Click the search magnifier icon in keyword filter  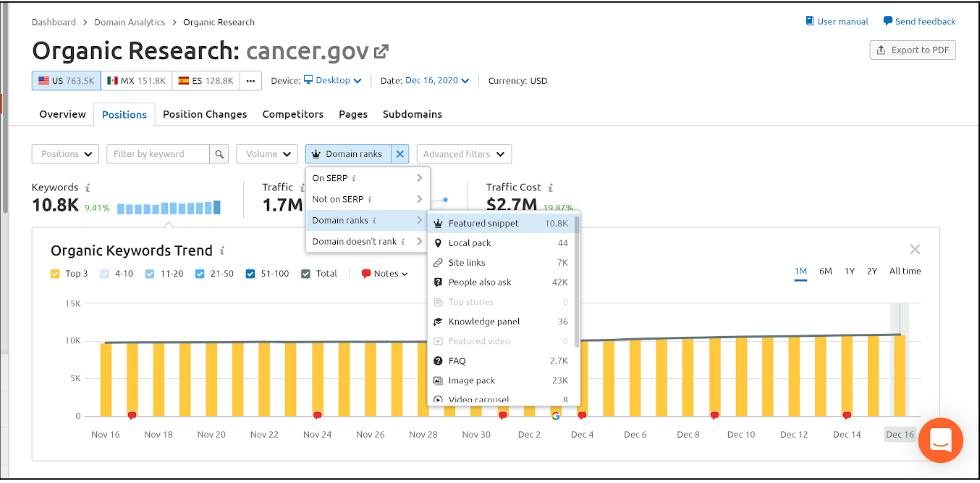click(219, 154)
